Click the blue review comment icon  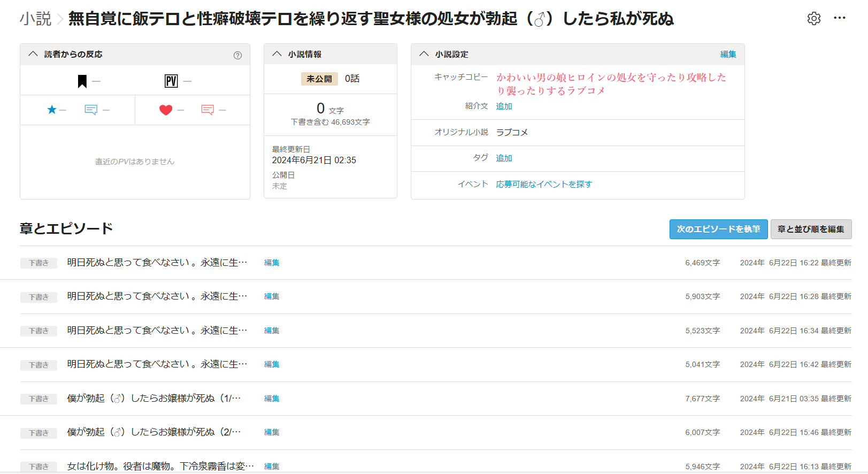click(x=91, y=110)
